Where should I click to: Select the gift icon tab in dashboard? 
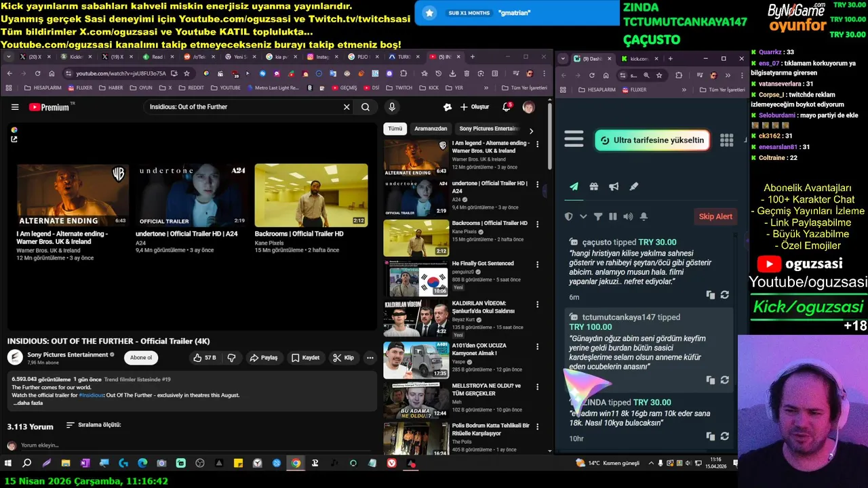[593, 187]
